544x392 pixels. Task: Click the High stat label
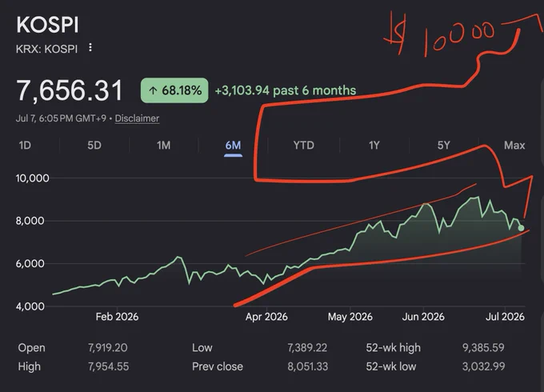tap(29, 366)
